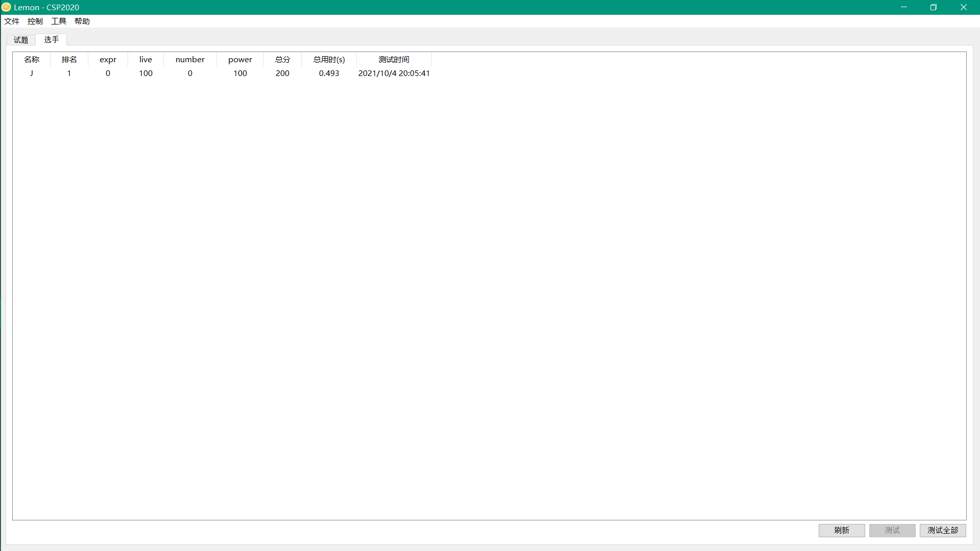Viewport: 980px width, 551px height.
Task: Click the rank value 1 cell
Action: coord(69,73)
